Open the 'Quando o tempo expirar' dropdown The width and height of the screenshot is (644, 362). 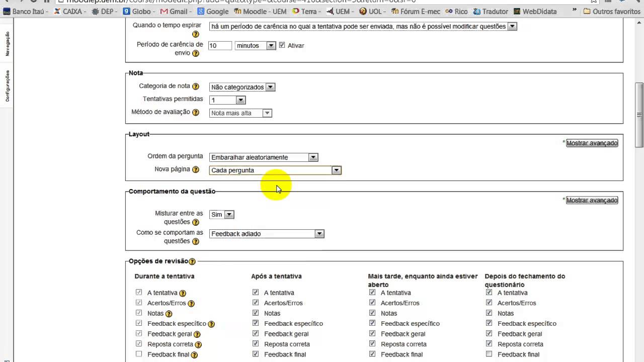coord(363,27)
